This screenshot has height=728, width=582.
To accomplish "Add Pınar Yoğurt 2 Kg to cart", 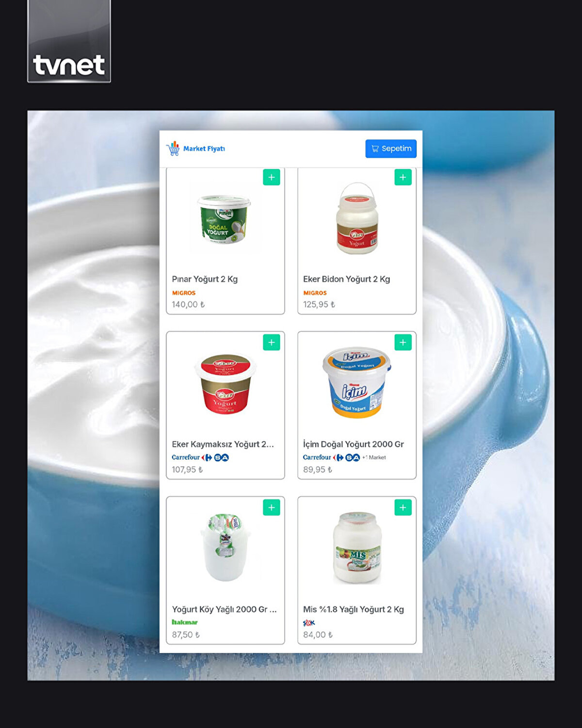I will [272, 177].
